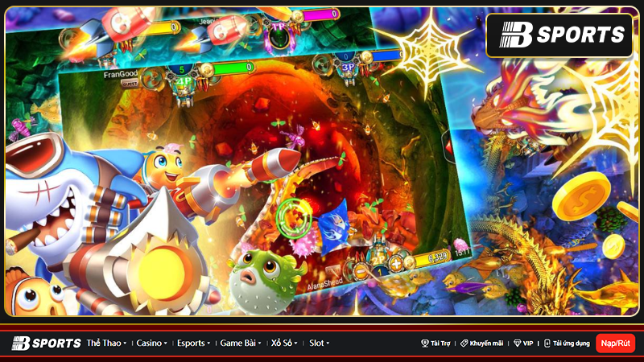Click the Tải ứng dụng phone download icon

[547, 343]
